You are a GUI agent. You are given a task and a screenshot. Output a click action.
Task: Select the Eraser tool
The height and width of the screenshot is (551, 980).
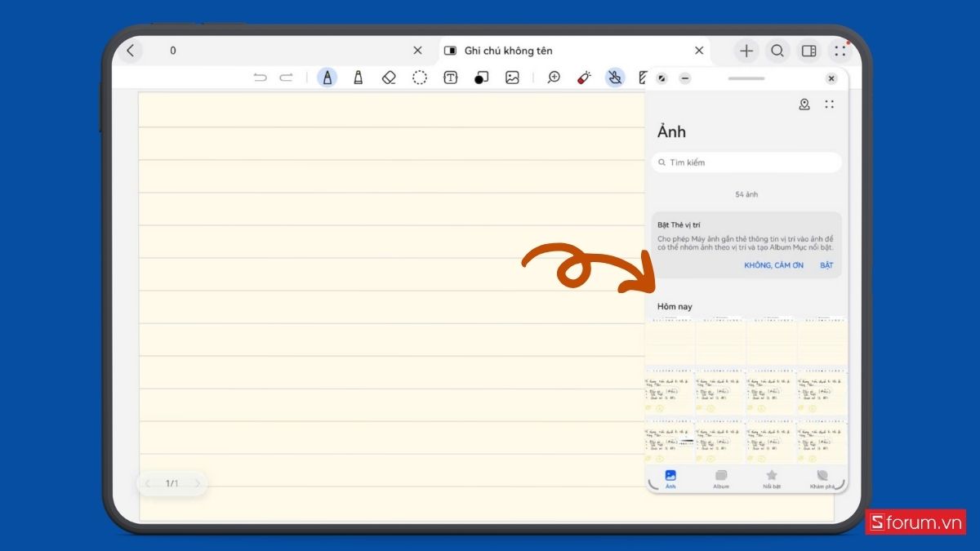click(x=389, y=78)
